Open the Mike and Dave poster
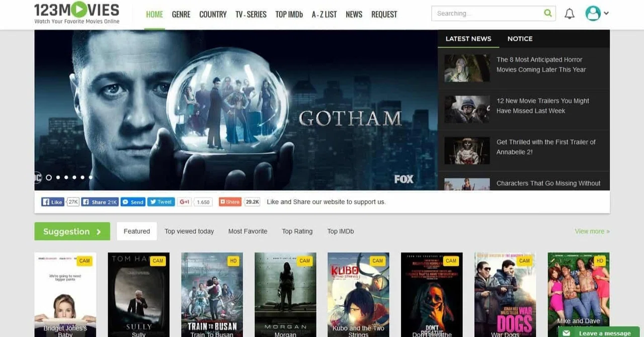The width and height of the screenshot is (644, 337). 579,290
